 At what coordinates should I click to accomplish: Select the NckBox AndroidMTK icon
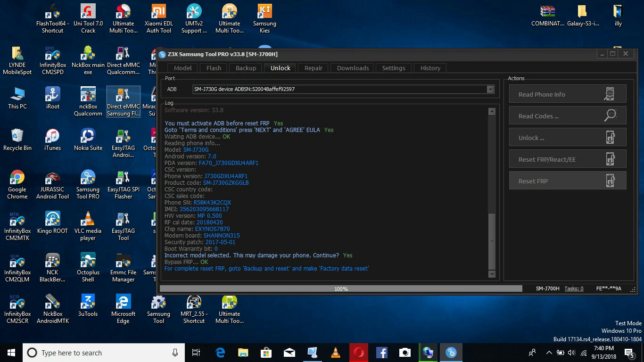53,309
